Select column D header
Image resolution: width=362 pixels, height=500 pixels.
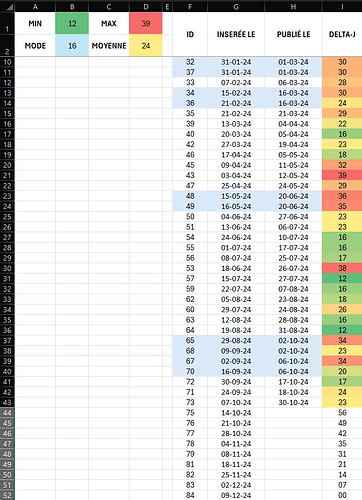[x=146, y=7]
